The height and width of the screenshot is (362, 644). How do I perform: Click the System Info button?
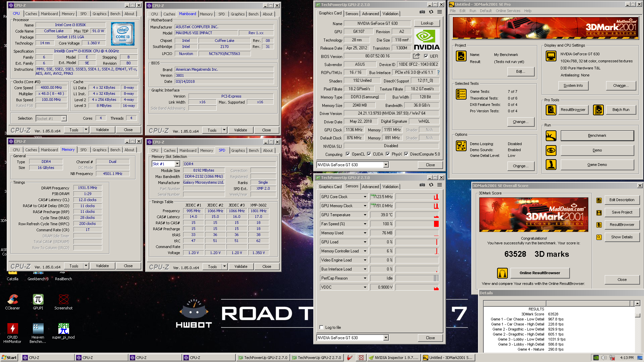[x=573, y=85]
